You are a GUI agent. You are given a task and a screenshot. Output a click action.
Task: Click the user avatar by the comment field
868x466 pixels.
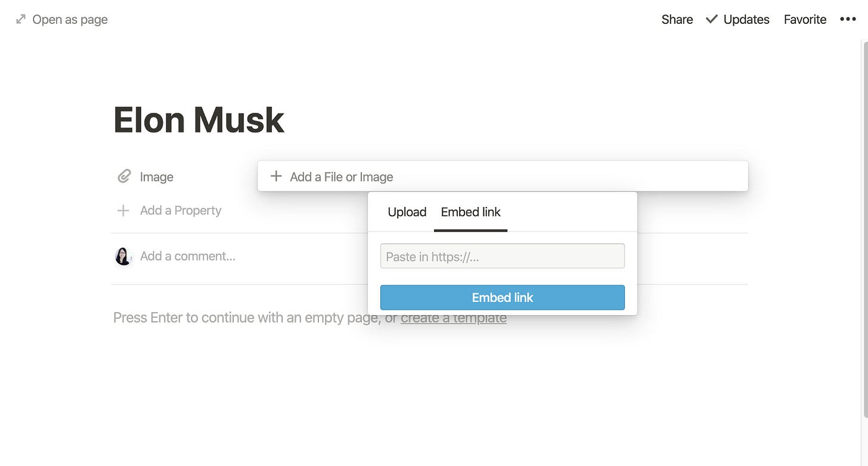(x=123, y=257)
